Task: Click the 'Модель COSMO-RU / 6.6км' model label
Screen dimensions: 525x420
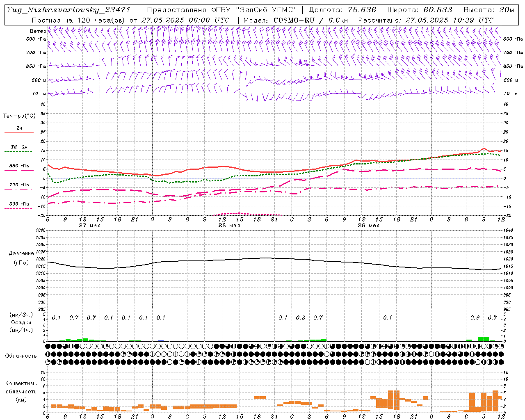Action: pyautogui.click(x=296, y=20)
